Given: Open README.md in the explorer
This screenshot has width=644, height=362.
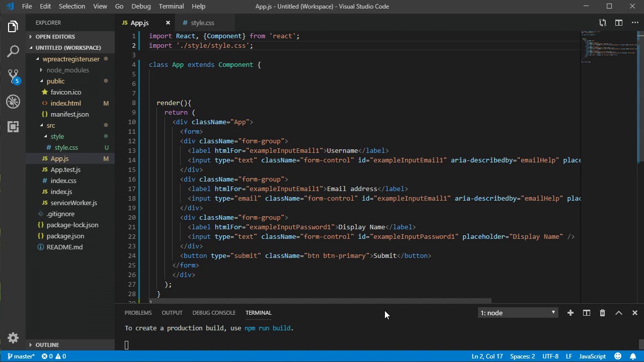Looking at the screenshot, I should coord(64,247).
